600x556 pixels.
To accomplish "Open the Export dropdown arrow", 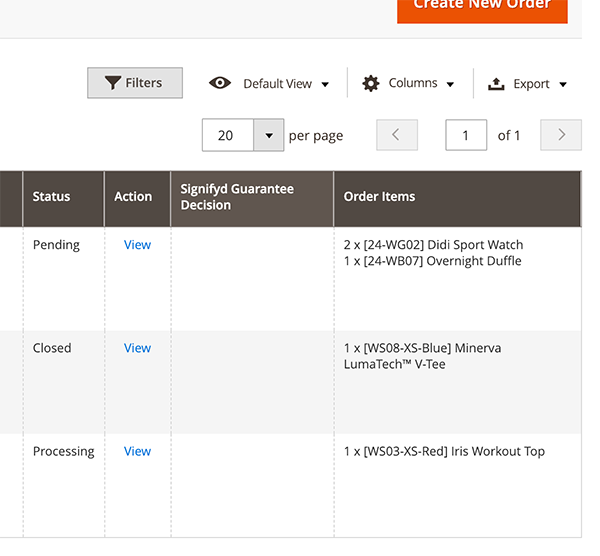I will point(563,85).
